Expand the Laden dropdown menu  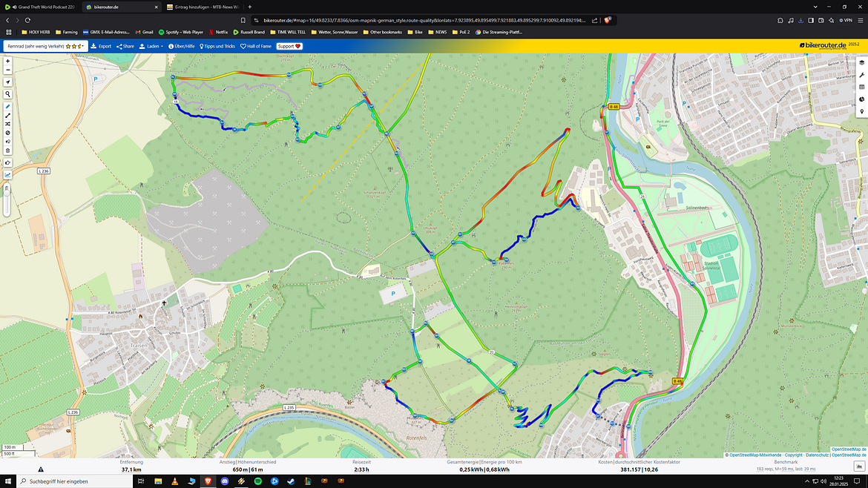click(x=151, y=47)
